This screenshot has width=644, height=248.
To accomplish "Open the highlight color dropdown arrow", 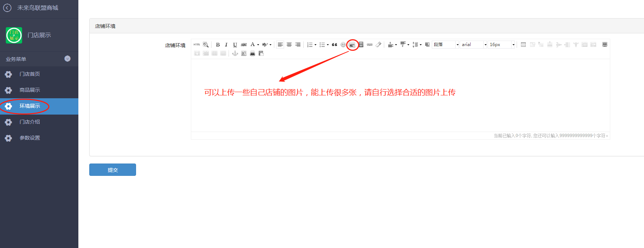I will pyautogui.click(x=270, y=45).
